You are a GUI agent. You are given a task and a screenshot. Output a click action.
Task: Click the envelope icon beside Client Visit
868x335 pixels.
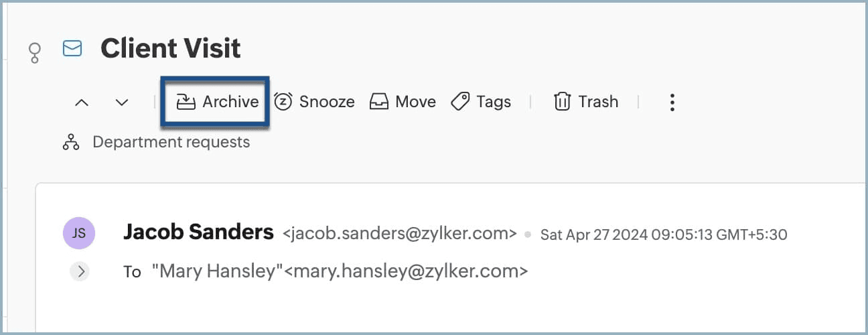72,48
